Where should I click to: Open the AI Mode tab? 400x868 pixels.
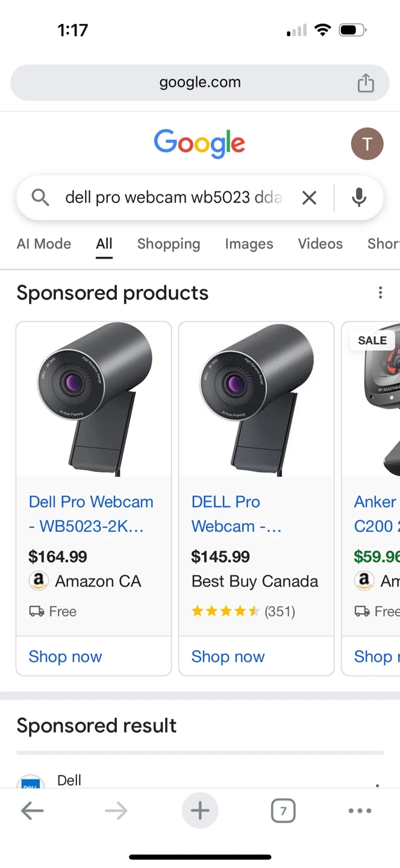(x=44, y=244)
